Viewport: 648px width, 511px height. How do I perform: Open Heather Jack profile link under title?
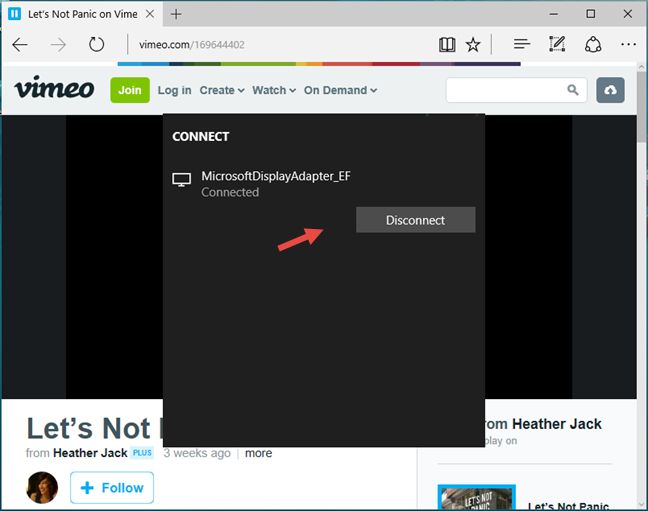pos(90,453)
